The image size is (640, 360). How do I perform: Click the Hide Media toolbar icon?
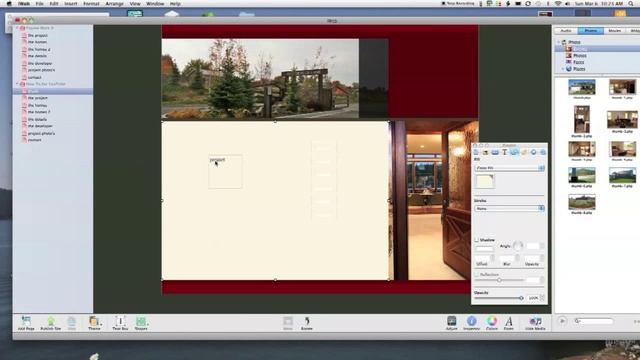pos(535,322)
